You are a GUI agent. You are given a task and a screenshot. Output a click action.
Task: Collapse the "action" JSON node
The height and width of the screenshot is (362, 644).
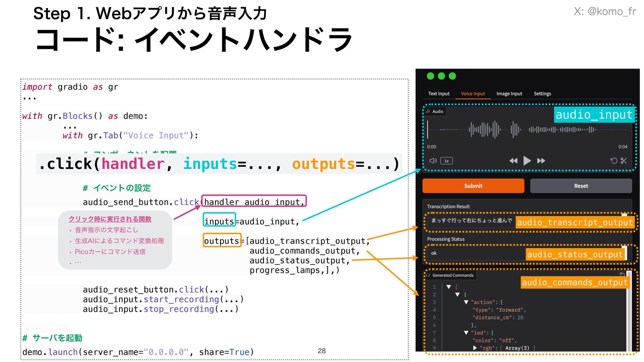point(466,302)
